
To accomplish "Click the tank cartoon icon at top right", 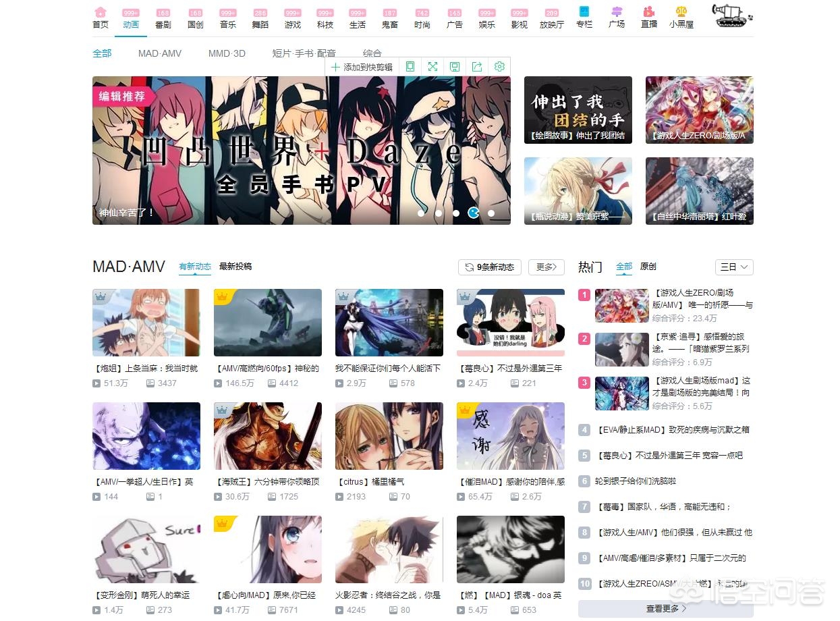I will pos(732,15).
